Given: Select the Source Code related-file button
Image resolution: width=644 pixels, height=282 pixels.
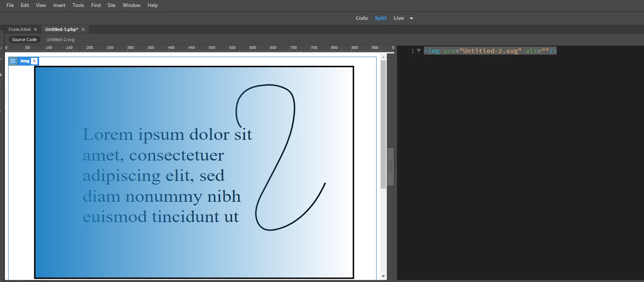Looking at the screenshot, I should 24,40.
